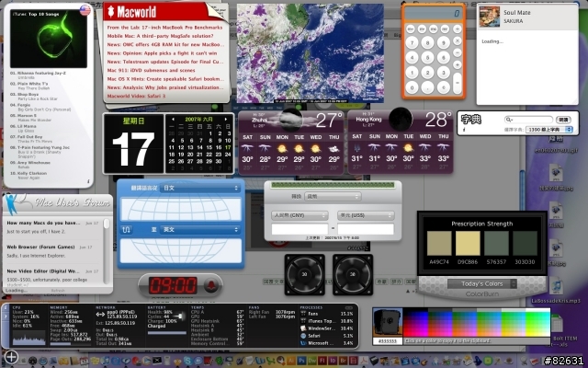Open forum thread How many Macs do you have
This screenshot has width=588, height=368.
(x=43, y=223)
